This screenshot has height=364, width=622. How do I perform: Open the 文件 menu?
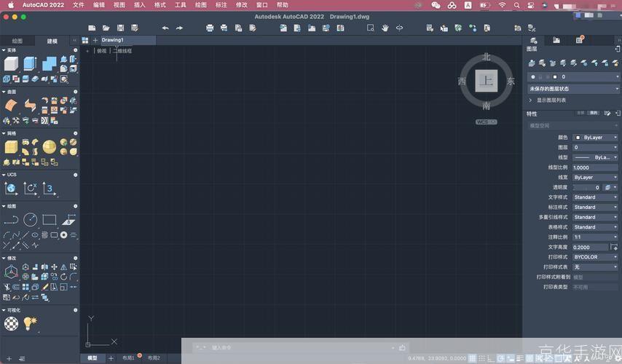pos(79,5)
